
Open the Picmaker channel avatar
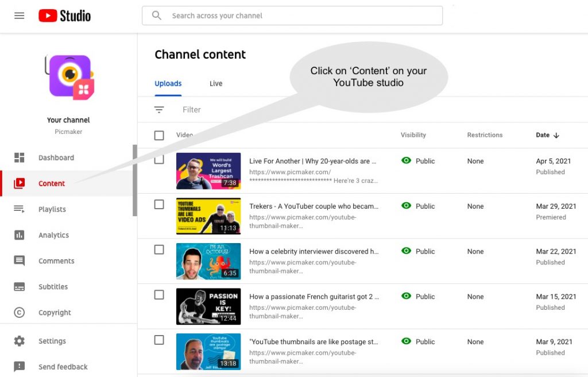point(69,76)
